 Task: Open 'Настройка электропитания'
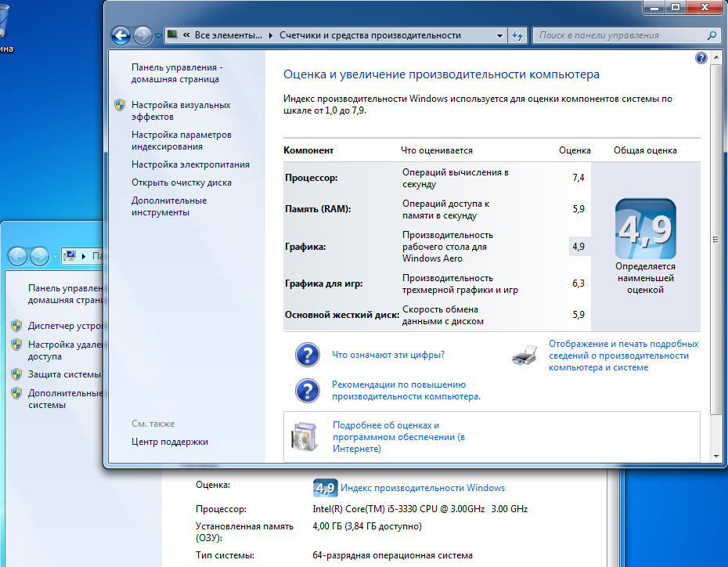[x=190, y=164]
